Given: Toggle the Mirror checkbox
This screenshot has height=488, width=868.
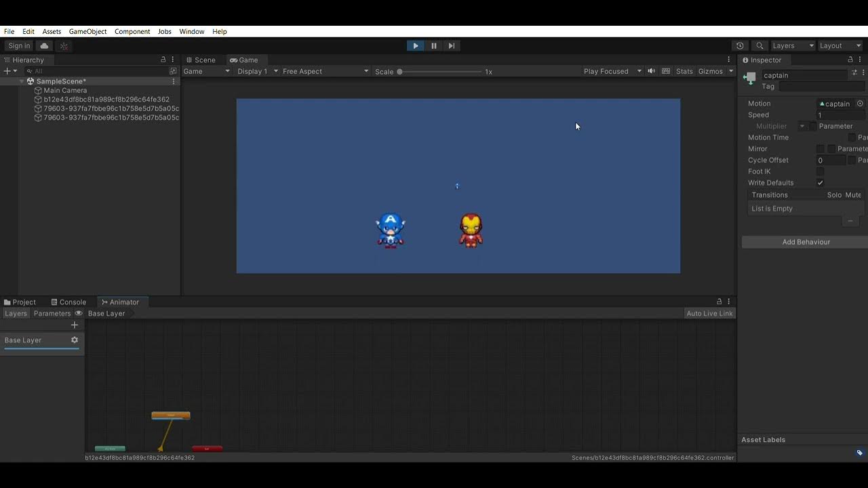Looking at the screenshot, I should point(820,148).
